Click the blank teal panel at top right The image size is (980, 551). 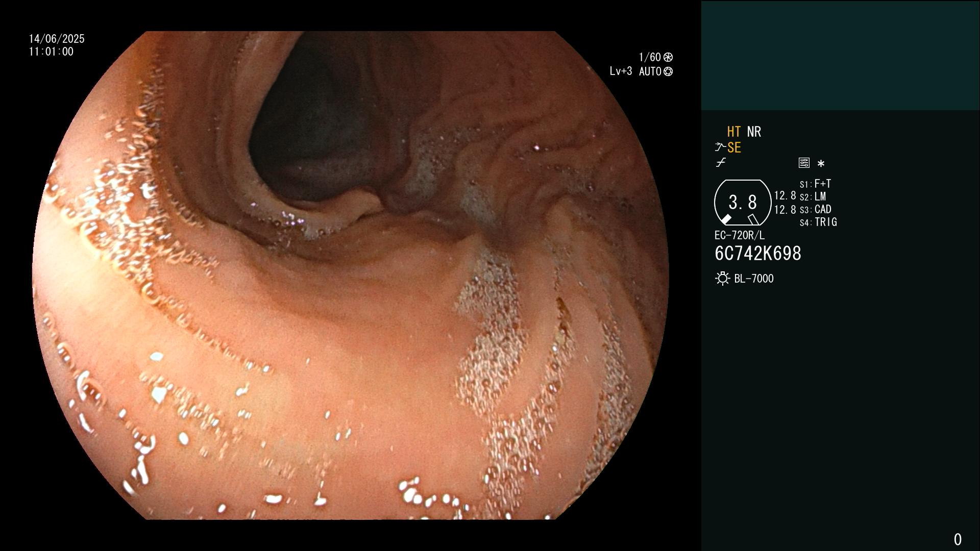[841, 55]
